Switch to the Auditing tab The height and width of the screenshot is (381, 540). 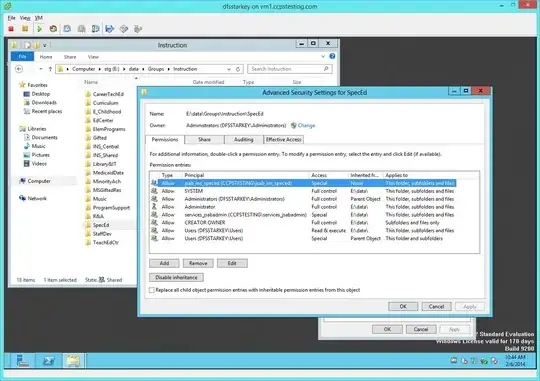pos(243,140)
